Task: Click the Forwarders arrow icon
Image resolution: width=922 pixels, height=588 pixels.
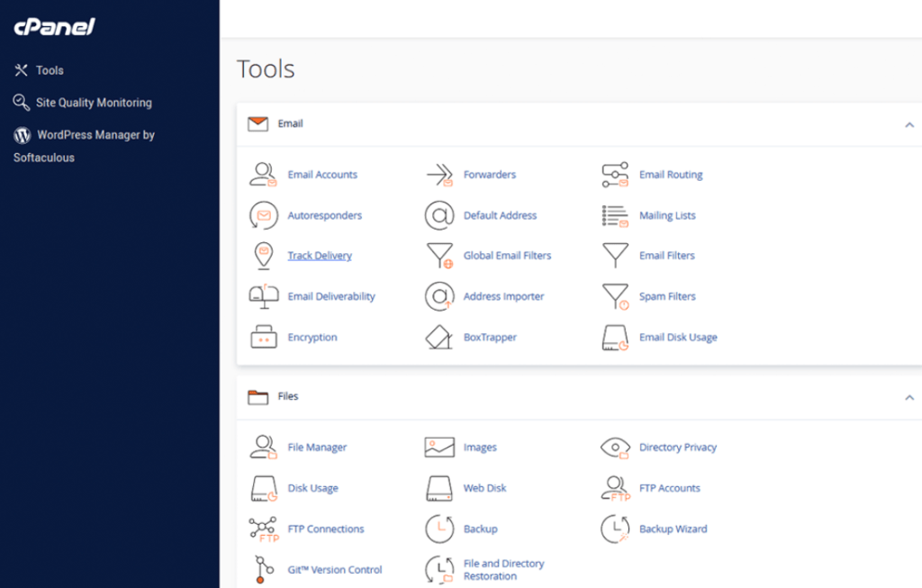Action: 439,175
